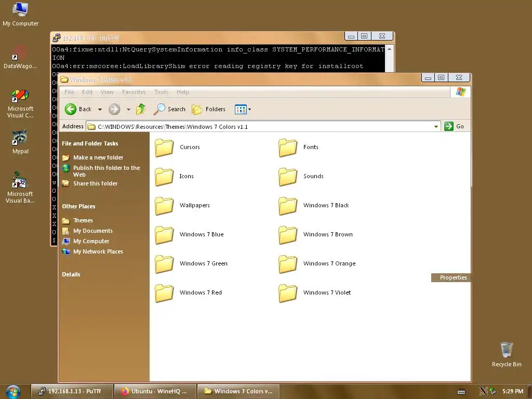Select the Icons folder
Image resolution: width=532 pixels, height=399 pixels.
coord(175,177)
